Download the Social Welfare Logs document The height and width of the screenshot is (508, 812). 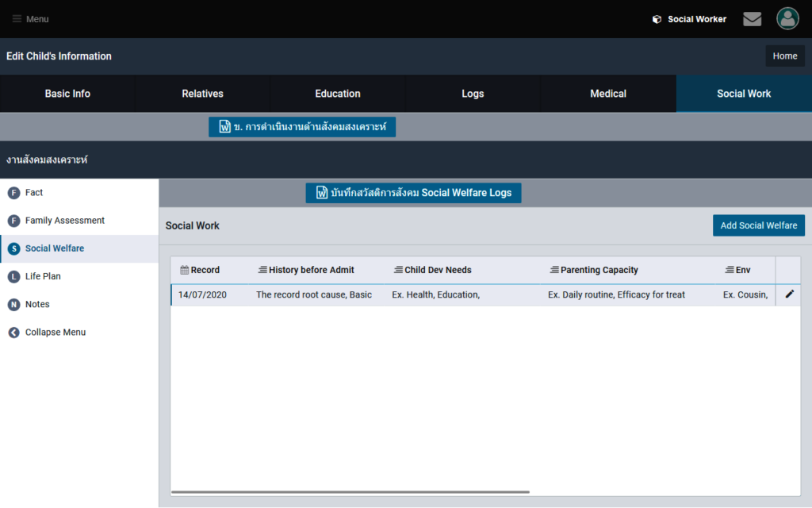(x=413, y=193)
